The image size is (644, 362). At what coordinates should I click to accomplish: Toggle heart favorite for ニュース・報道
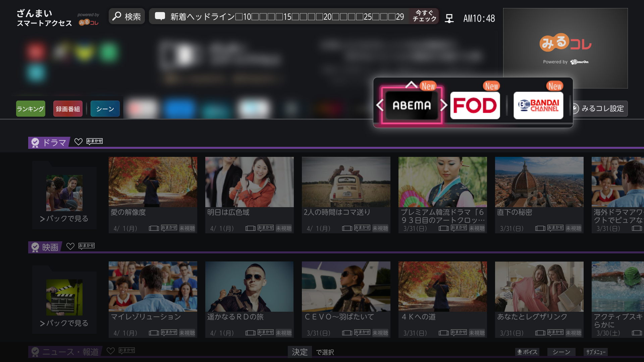pyautogui.click(x=110, y=351)
